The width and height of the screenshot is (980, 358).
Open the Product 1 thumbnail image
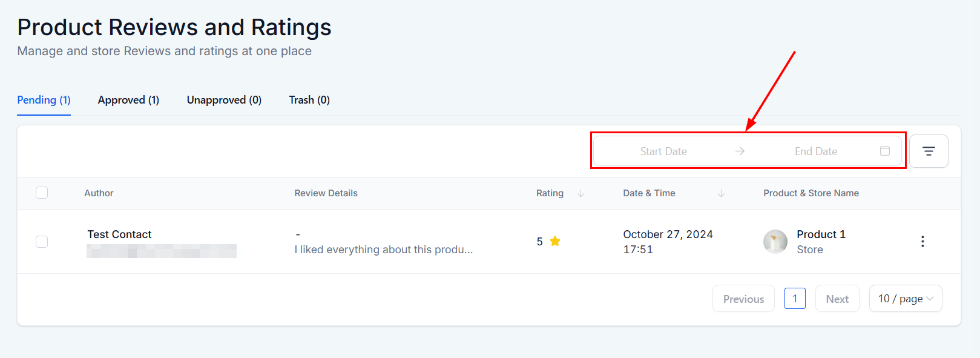tap(775, 242)
